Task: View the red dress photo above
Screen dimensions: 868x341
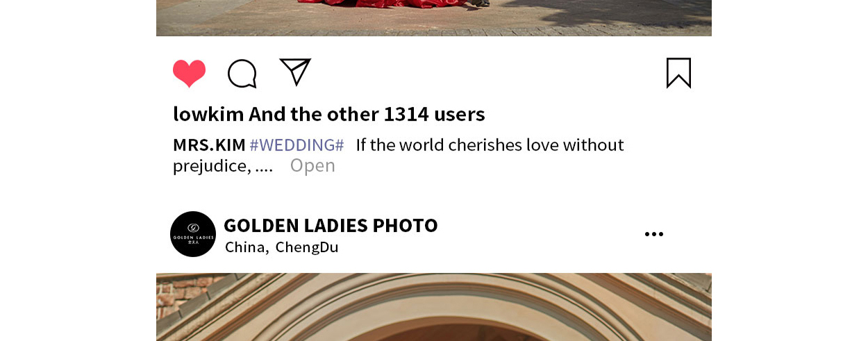Action: (434, 17)
